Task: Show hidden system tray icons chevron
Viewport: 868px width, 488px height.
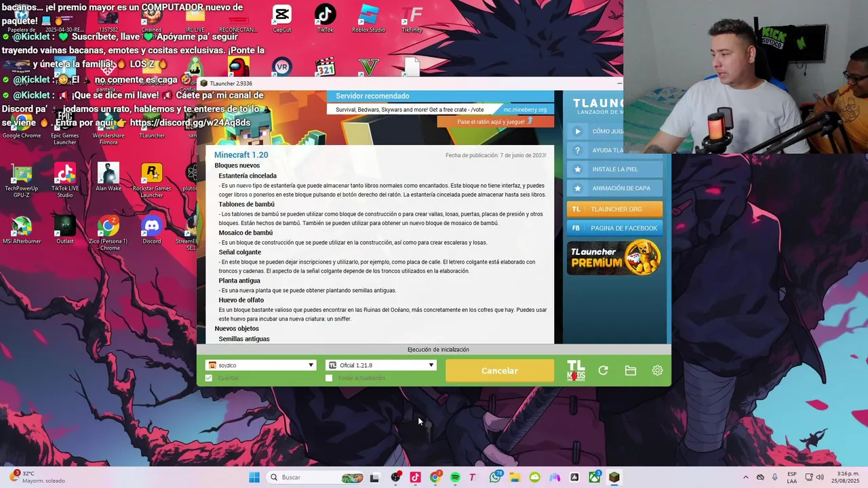Action: [x=745, y=477]
